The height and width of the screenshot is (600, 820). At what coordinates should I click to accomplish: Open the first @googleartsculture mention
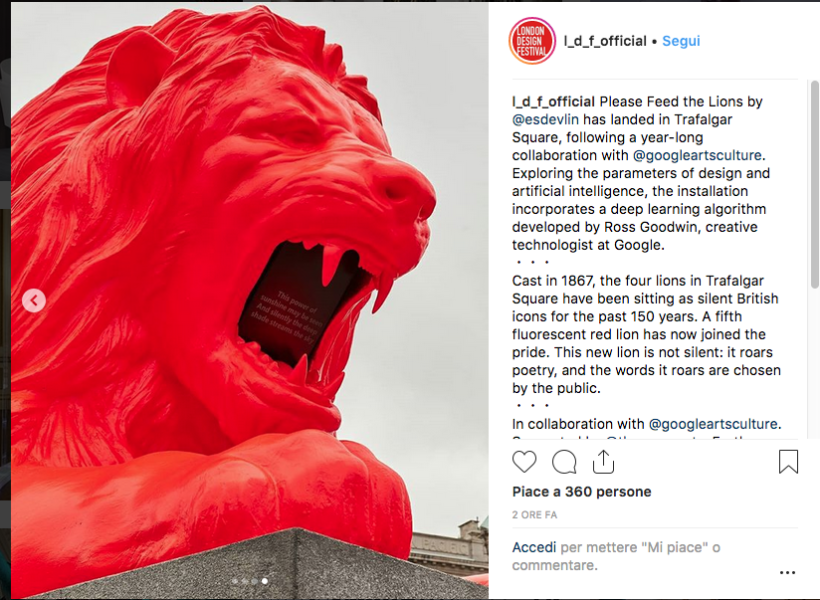(697, 155)
